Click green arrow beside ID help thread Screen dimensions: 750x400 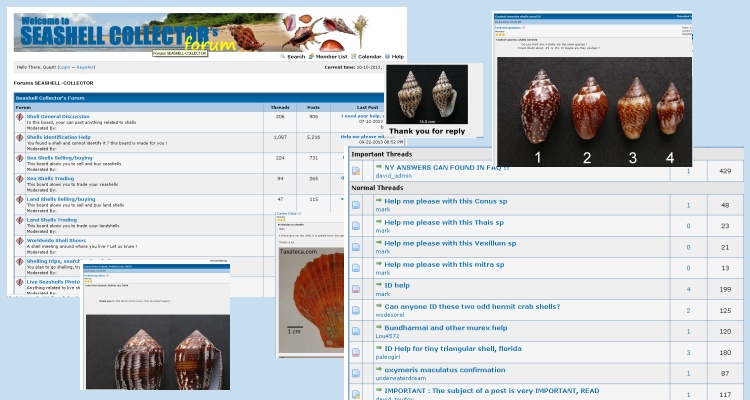click(x=379, y=285)
